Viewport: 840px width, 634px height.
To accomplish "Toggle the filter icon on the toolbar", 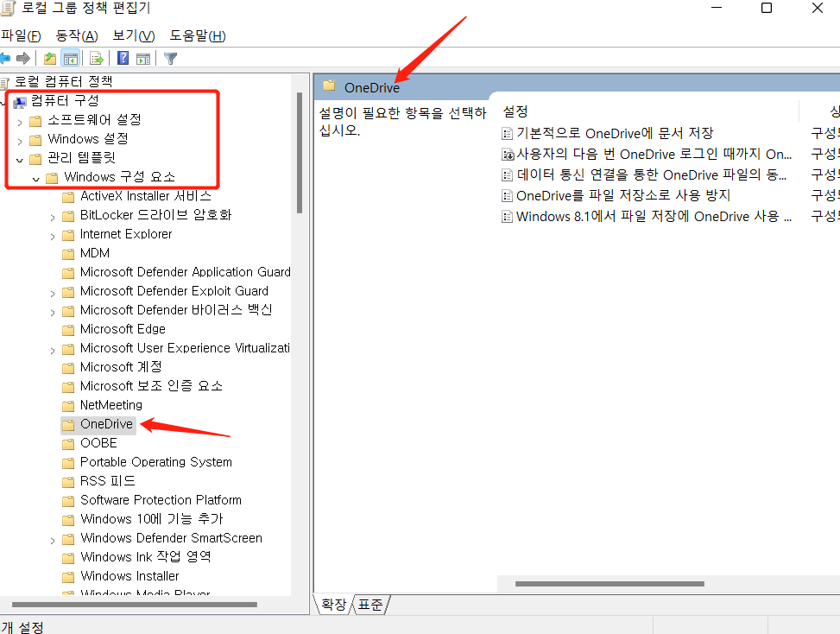I will 169,58.
